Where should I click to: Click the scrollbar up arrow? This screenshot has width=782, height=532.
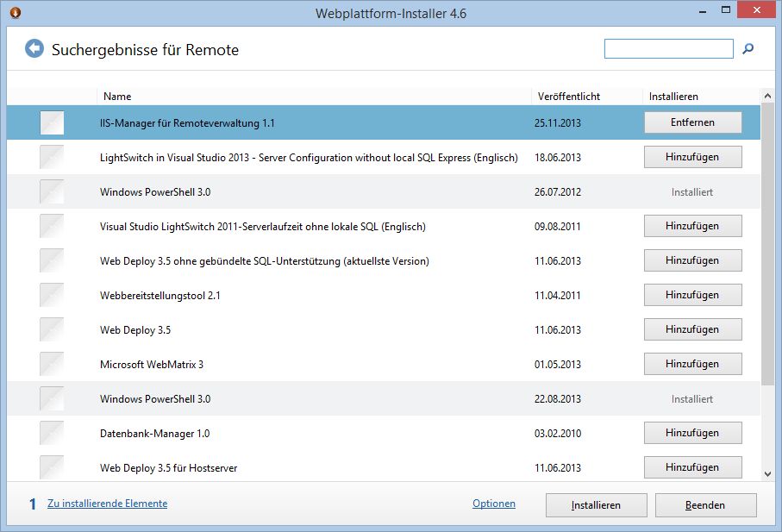767,96
